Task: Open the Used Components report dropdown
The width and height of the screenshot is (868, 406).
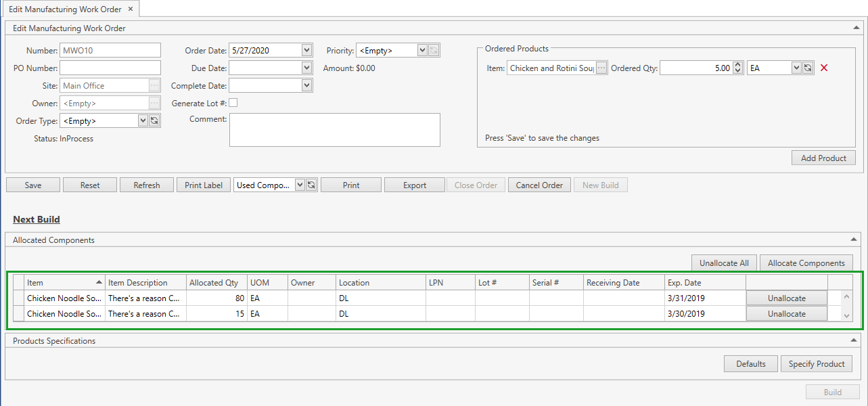Action: (x=300, y=185)
